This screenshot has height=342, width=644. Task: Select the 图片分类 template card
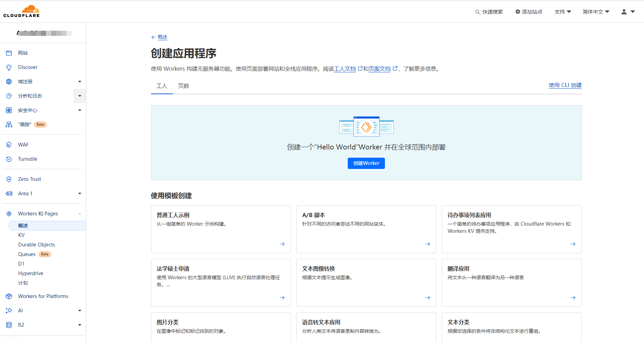click(x=221, y=327)
